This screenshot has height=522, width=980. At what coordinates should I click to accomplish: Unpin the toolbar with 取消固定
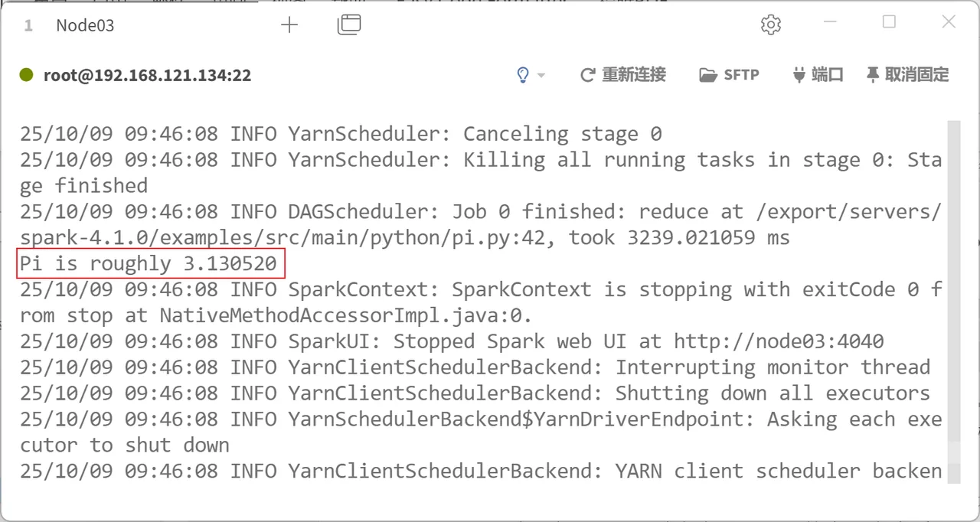(907, 75)
